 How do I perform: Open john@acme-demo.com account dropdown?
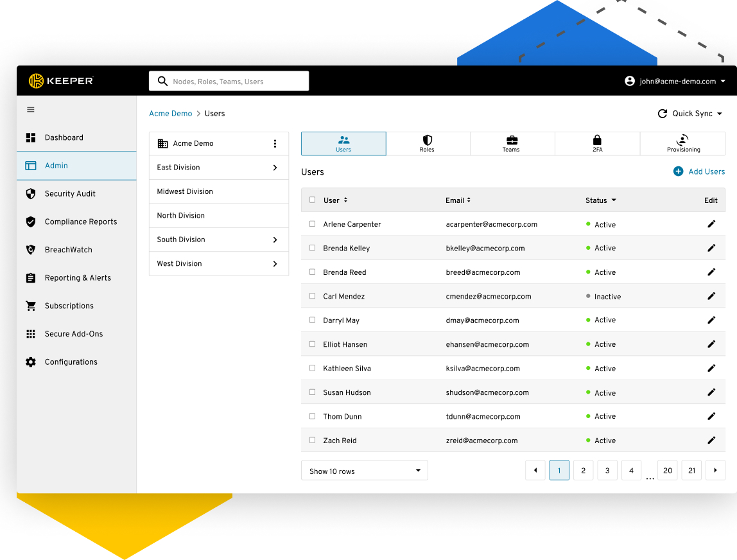[x=723, y=82]
